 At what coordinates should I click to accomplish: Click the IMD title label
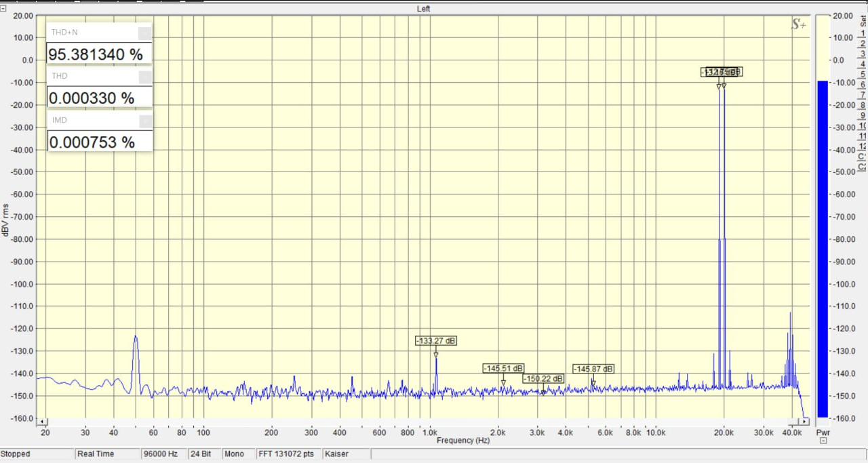click(x=59, y=121)
